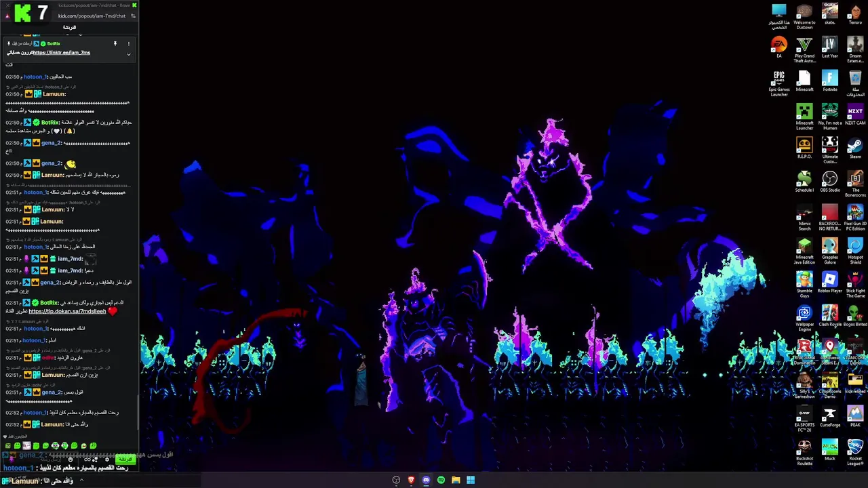868x488 pixels.
Task: Launch OBS Studio from the desktop
Action: point(830,181)
